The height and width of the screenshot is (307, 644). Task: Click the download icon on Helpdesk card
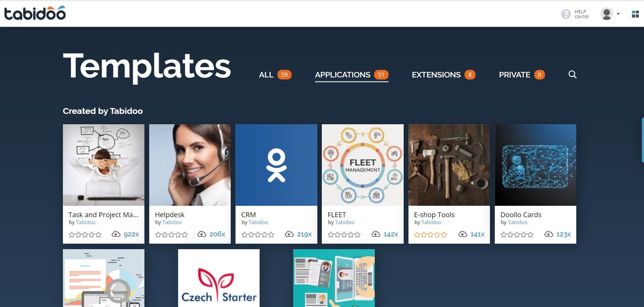(202, 234)
